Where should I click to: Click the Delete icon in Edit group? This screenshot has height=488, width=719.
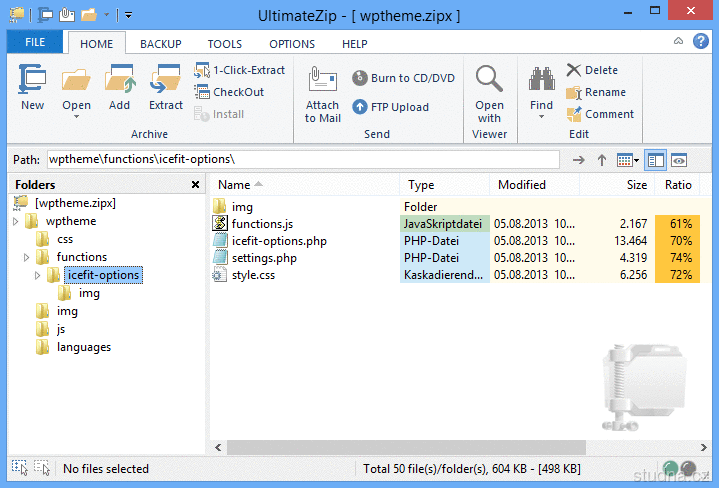coord(574,70)
